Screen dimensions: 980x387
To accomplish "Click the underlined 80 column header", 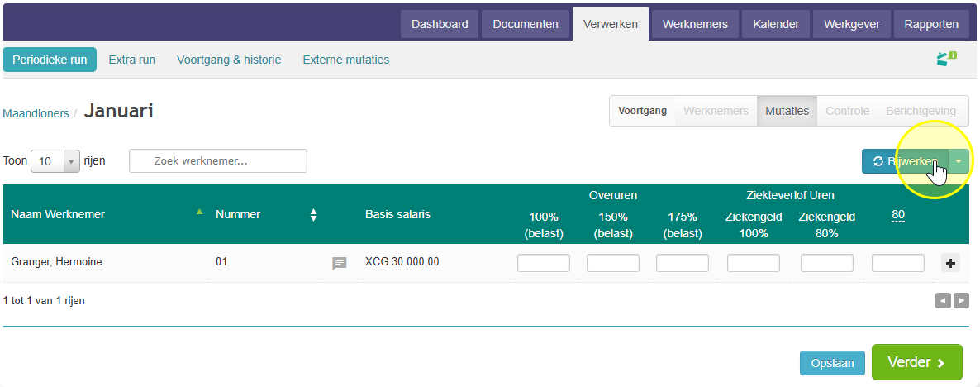I will 898,215.
